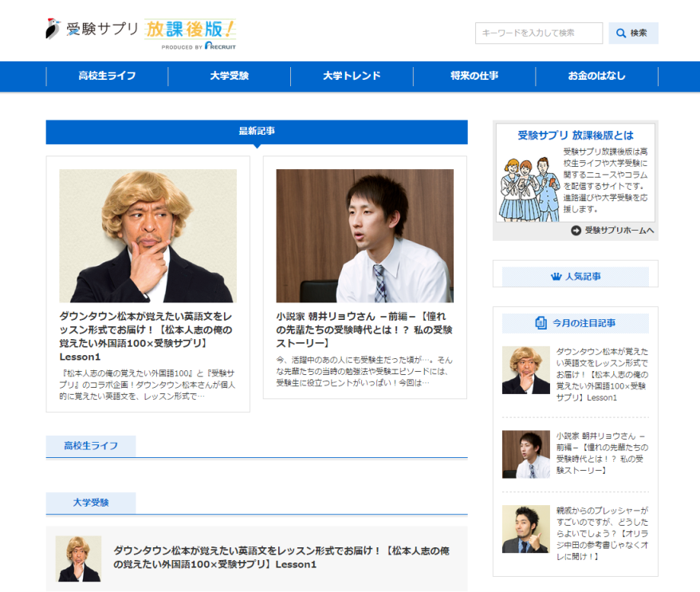
Task: Click the woodpecker logo in the header
Action: click(x=53, y=29)
